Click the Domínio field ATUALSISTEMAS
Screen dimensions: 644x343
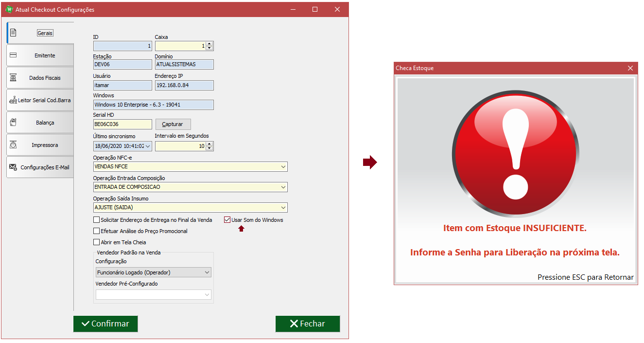[x=184, y=65]
